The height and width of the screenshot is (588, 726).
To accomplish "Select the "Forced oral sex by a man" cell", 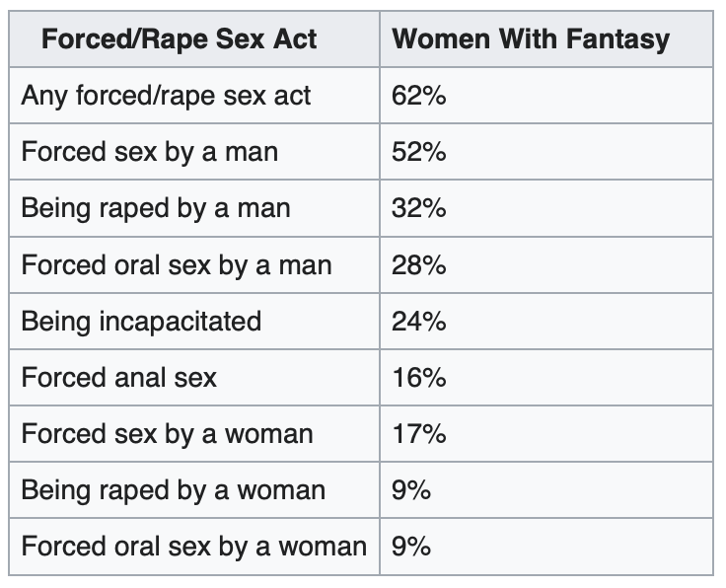I will [x=177, y=264].
